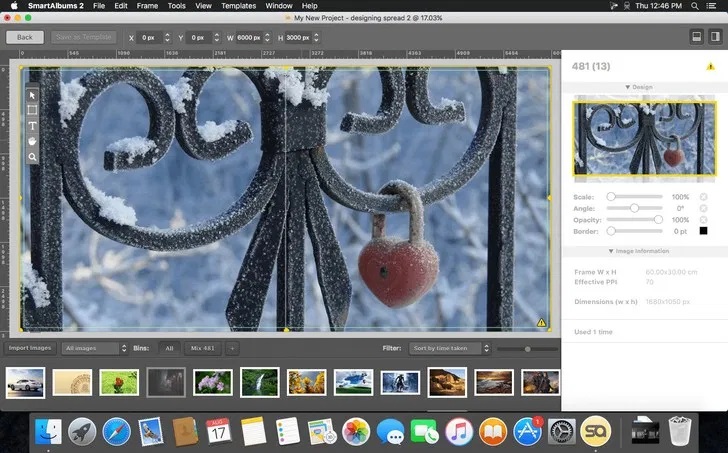
Task: Toggle the right side panel visibility button
Action: point(715,37)
